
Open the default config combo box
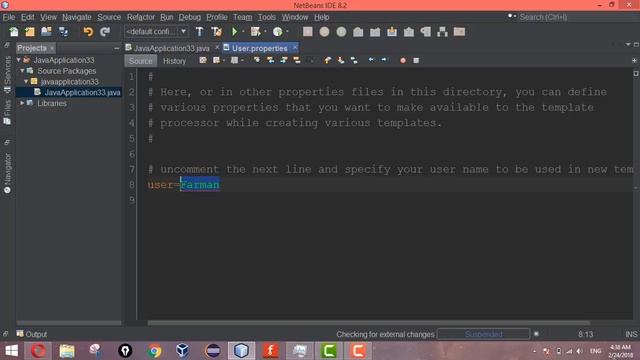click(156, 31)
